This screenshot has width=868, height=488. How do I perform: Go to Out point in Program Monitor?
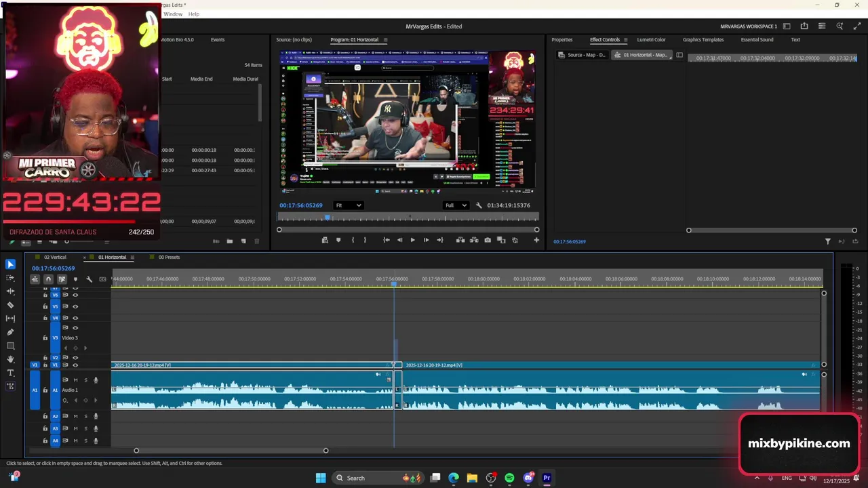(439, 240)
